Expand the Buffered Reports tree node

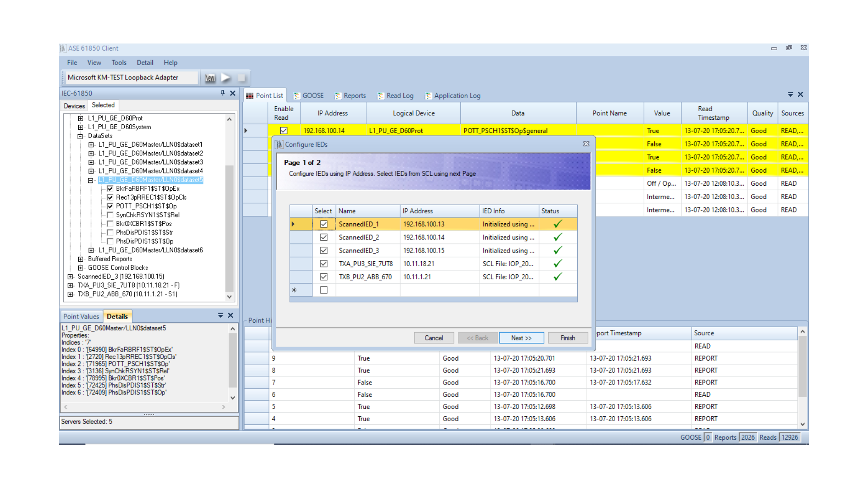click(80, 259)
